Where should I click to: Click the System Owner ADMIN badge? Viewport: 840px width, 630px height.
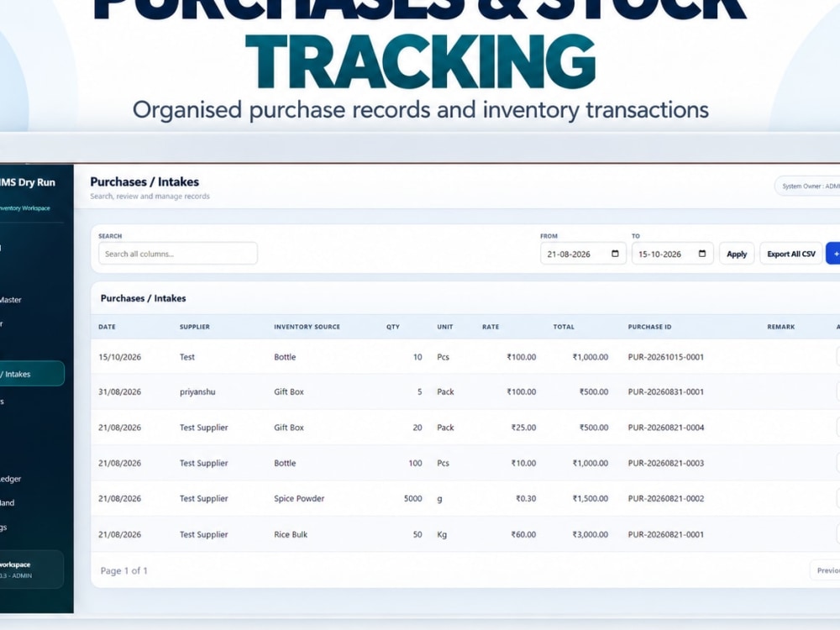[x=808, y=186]
